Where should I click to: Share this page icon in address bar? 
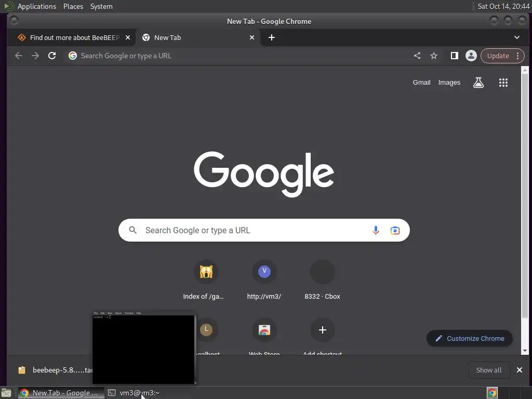pyautogui.click(x=417, y=56)
